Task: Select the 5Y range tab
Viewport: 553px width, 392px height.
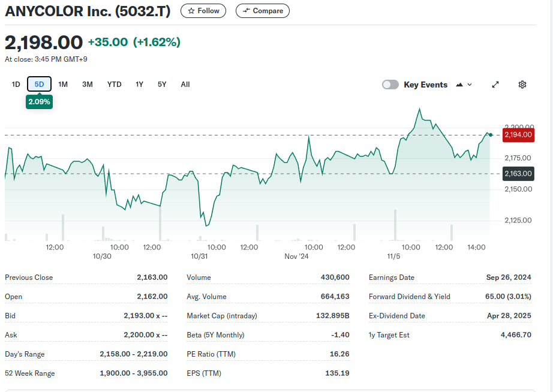Action: [162, 85]
